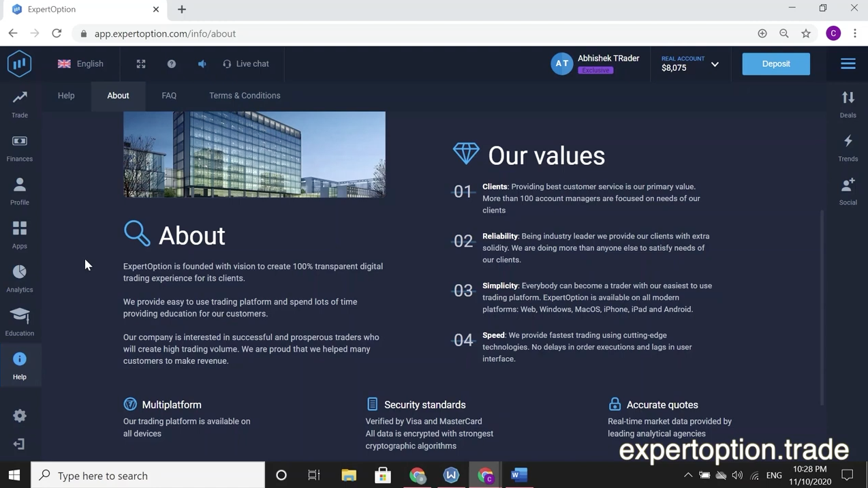Open Chrome three-dot menu
This screenshot has height=488, width=868.
click(x=855, y=33)
